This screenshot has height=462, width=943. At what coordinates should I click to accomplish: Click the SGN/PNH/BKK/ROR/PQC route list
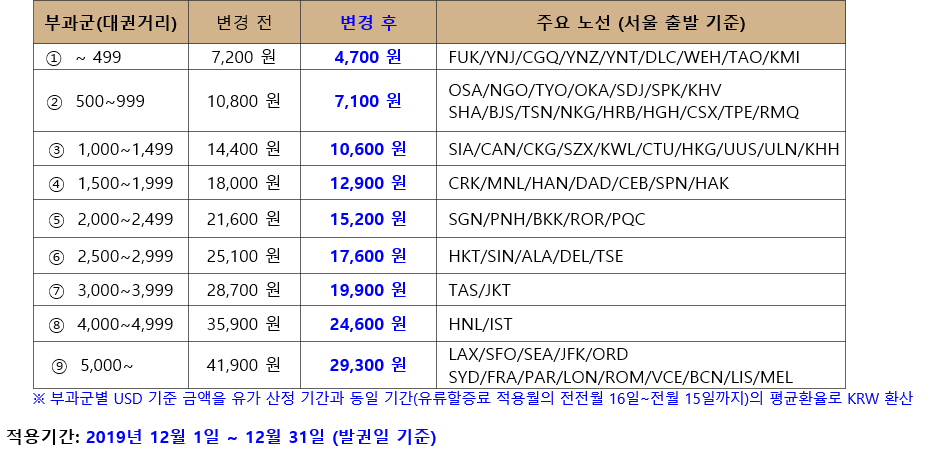547,220
